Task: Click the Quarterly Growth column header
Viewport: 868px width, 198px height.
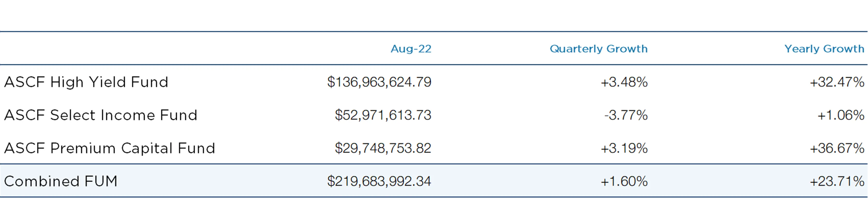Action: (x=599, y=49)
